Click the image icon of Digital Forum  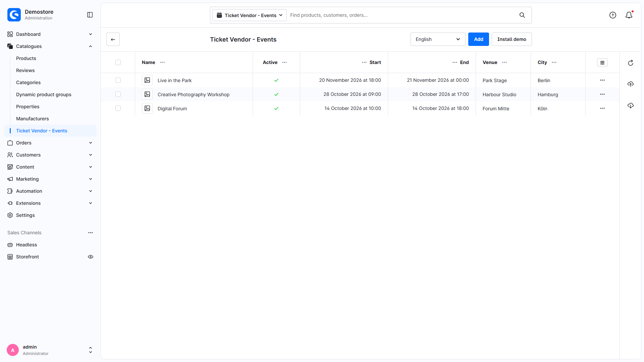point(147,108)
